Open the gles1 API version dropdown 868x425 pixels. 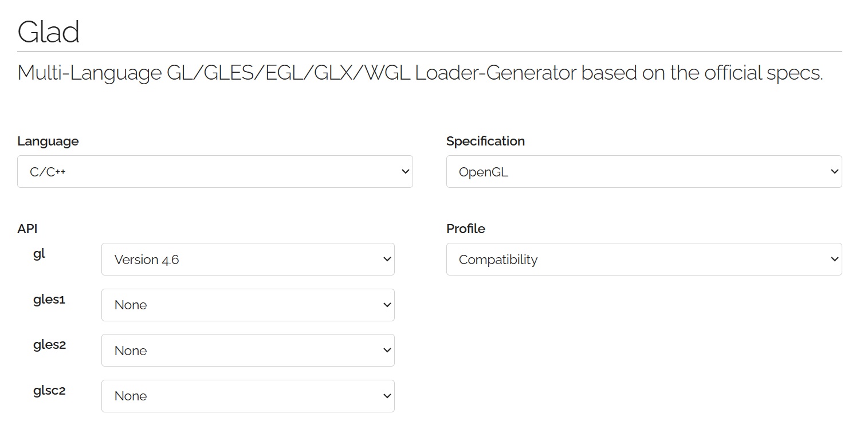pyautogui.click(x=248, y=305)
